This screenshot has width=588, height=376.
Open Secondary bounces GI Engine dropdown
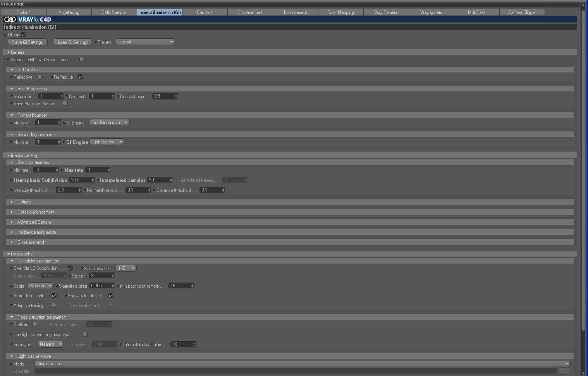(x=107, y=142)
